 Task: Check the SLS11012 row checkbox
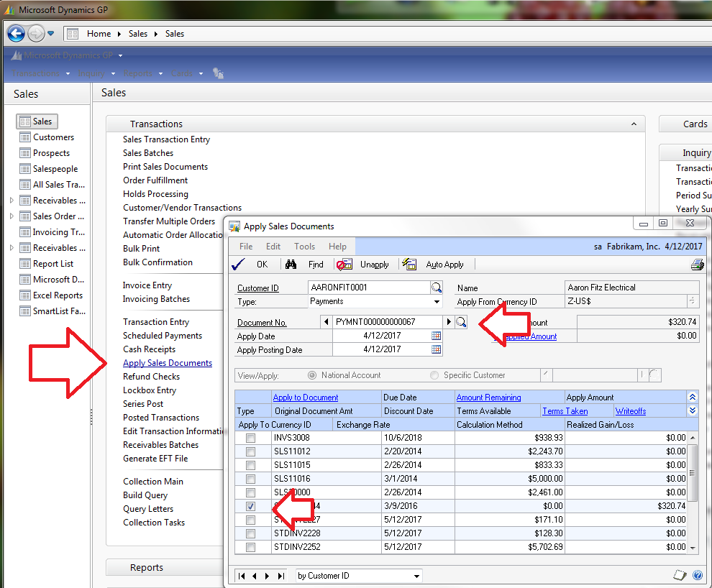click(x=250, y=451)
